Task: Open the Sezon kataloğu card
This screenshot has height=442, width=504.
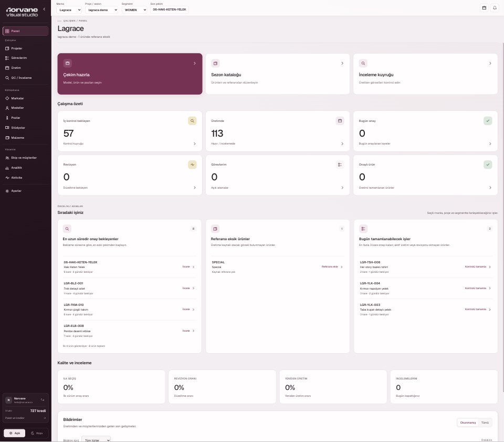Action: (277, 74)
